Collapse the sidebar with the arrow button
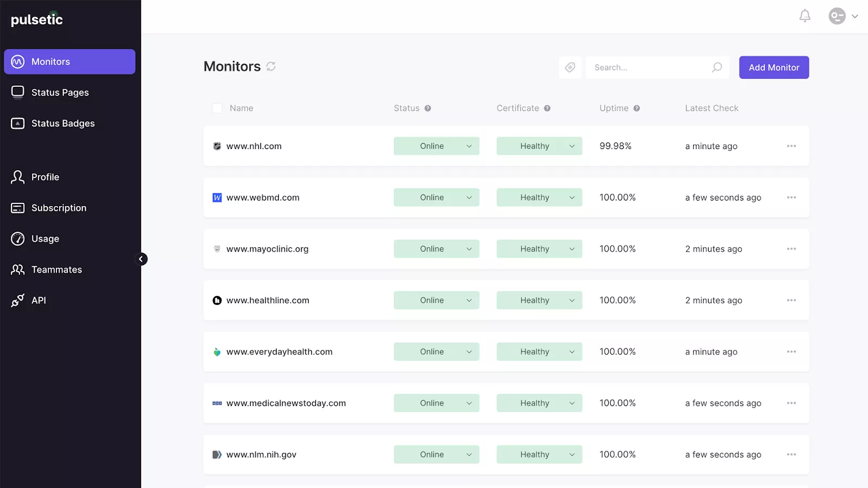The height and width of the screenshot is (488, 868). click(141, 259)
